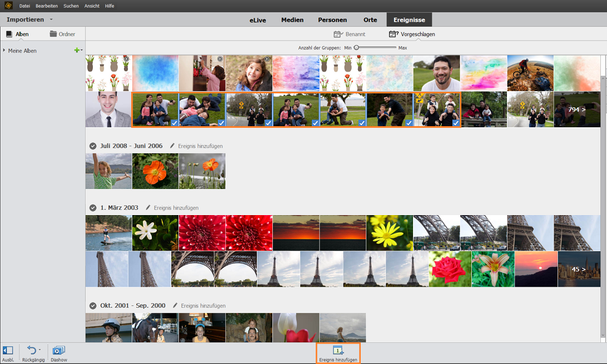Click video badge on potted-plants thumbnail

(x=126, y=59)
